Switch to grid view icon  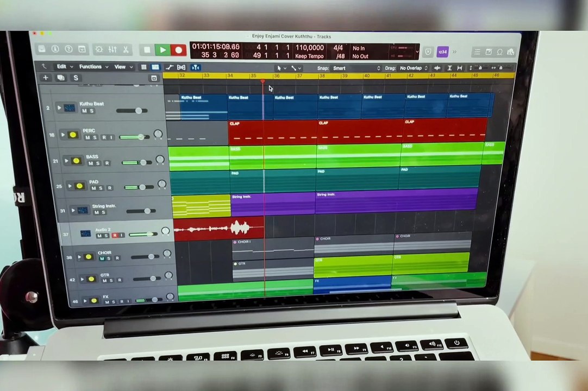143,67
